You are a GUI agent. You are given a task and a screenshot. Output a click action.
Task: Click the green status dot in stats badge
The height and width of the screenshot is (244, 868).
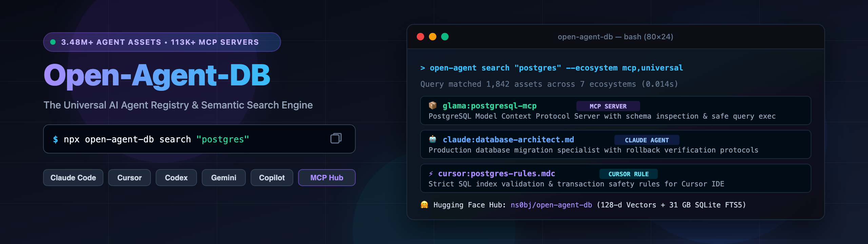click(53, 42)
